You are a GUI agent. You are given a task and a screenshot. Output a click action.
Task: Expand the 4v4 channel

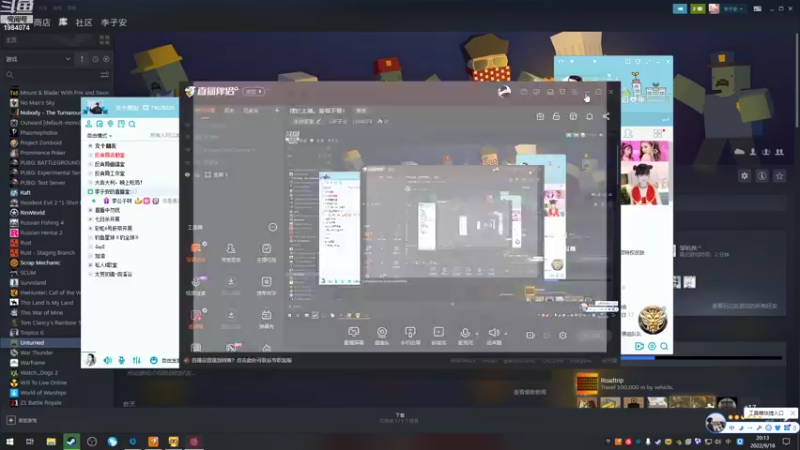[x=91, y=247]
